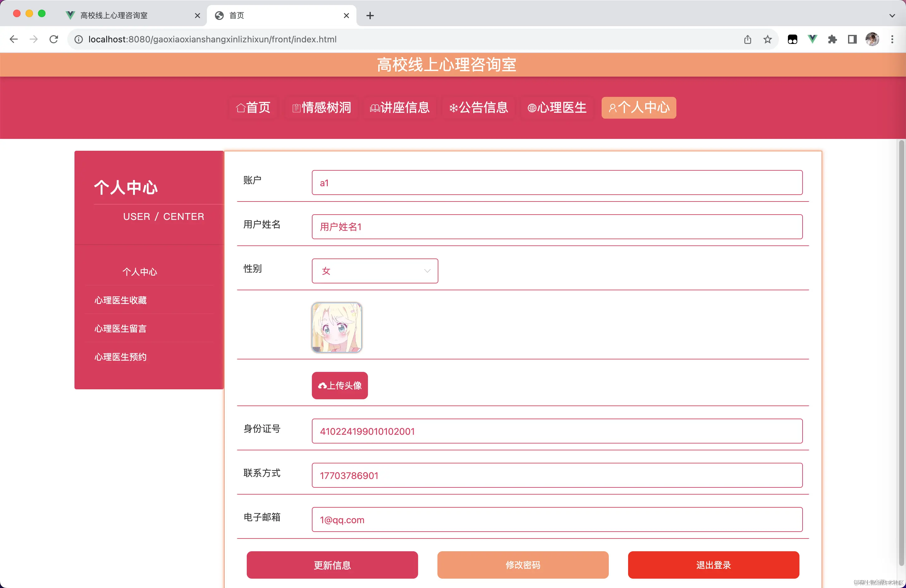Viewport: 906px width, 588px height.
Task: Open 心理医生预约 from the sidebar
Action: click(120, 357)
